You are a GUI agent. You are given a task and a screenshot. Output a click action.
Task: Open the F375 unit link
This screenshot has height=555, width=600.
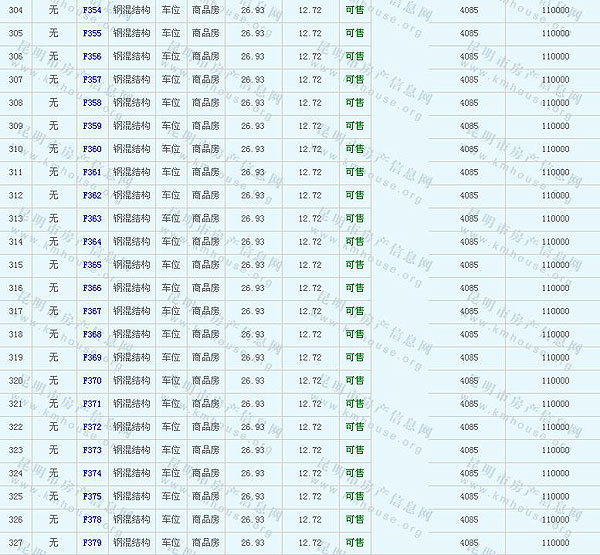tap(91, 496)
